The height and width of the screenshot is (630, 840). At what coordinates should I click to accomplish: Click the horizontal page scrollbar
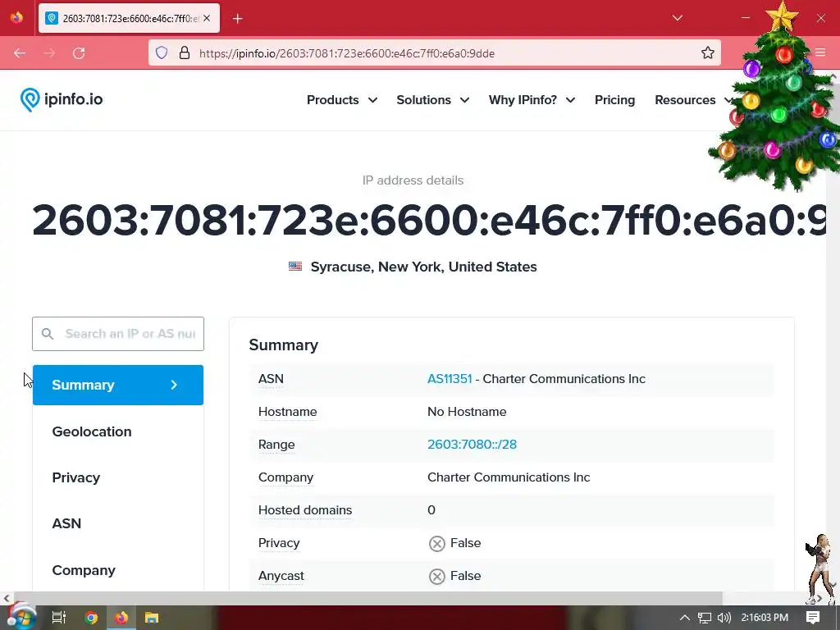[x=367, y=598]
